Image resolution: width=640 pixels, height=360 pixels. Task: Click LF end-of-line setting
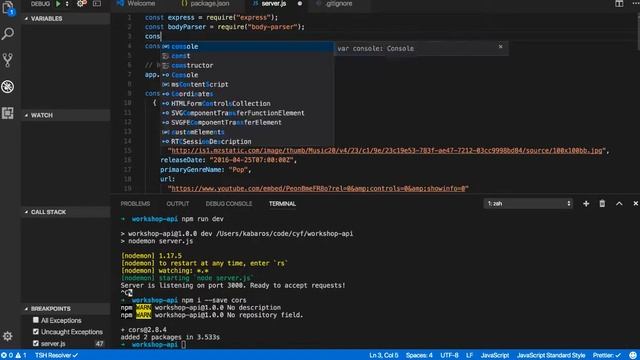469,356
